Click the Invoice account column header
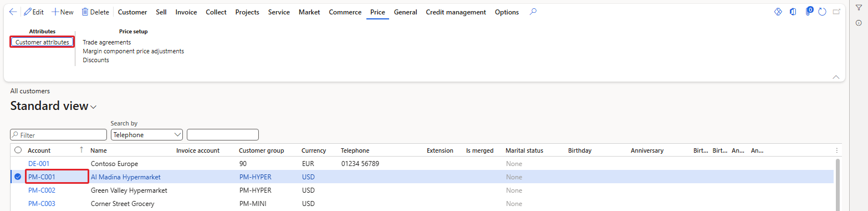The height and width of the screenshot is (211, 868). click(x=198, y=150)
